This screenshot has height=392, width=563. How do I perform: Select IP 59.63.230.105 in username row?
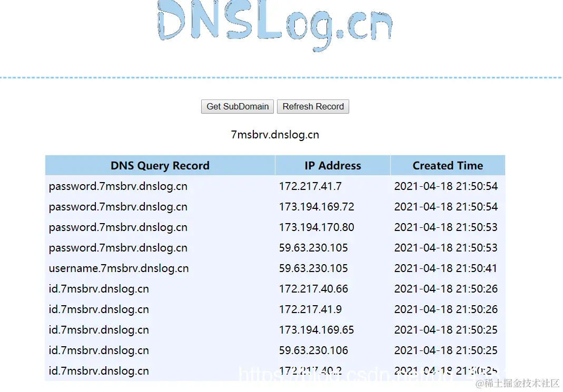pos(313,268)
